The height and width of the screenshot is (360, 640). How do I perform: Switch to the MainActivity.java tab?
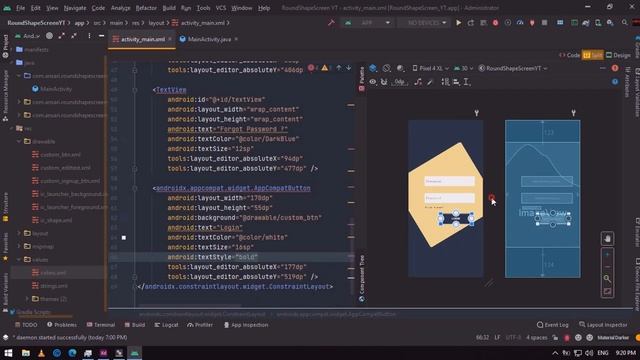pyautogui.click(x=209, y=39)
